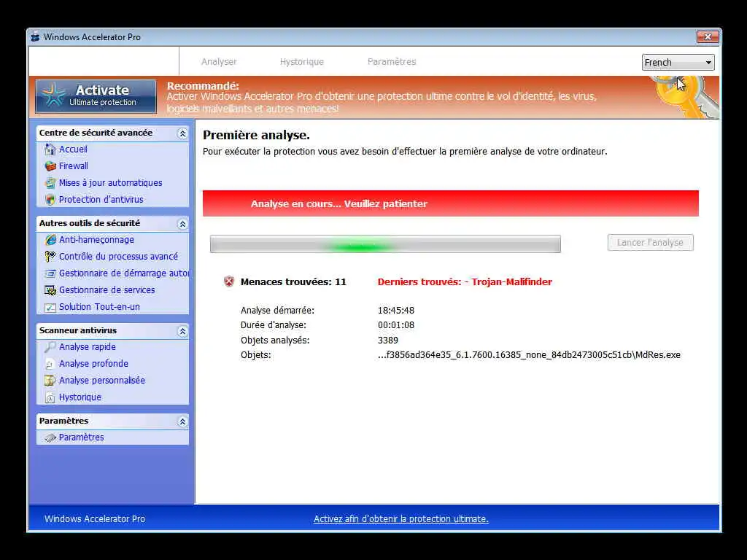Collapse the Centre de sécurité avancée section
This screenshot has height=560, width=747.
(182, 134)
